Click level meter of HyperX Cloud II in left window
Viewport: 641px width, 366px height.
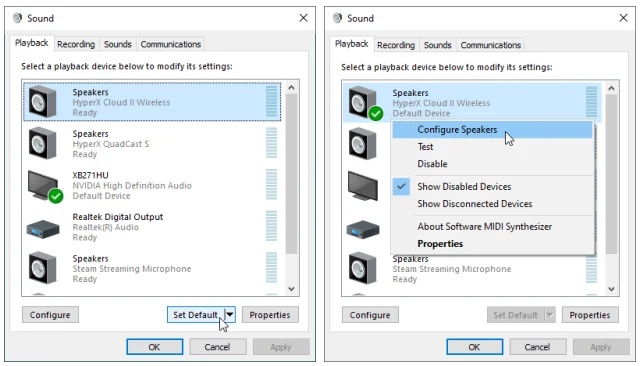point(271,101)
